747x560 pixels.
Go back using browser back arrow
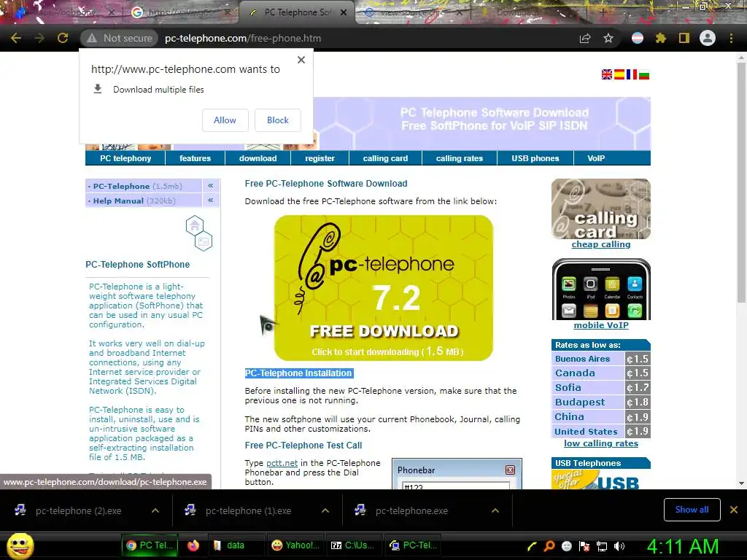click(16, 38)
